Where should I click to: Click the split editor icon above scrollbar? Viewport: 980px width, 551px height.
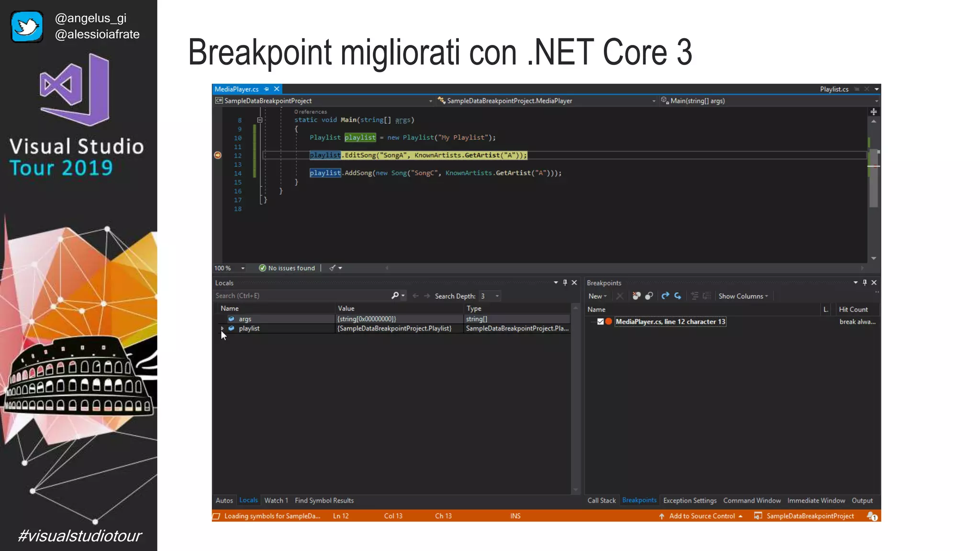click(x=874, y=112)
